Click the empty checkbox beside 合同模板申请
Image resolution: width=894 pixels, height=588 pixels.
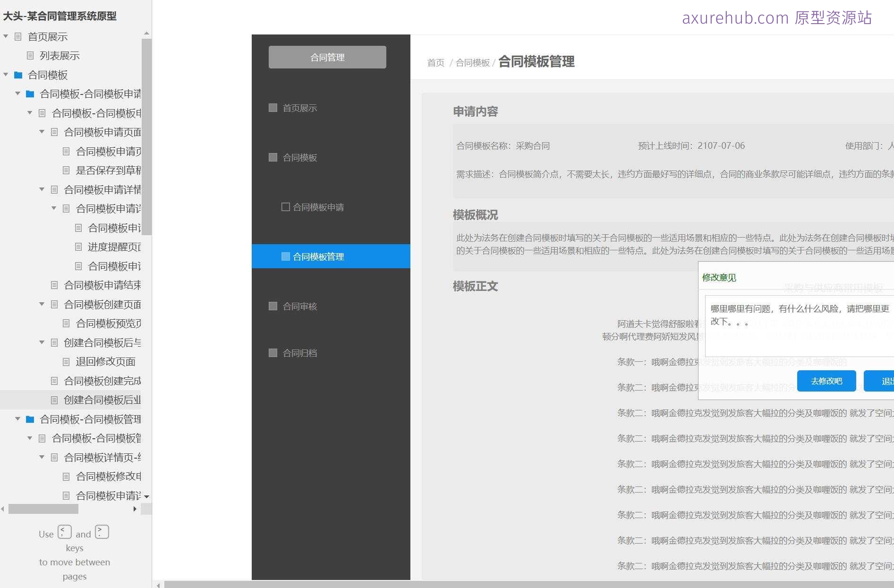pos(285,206)
